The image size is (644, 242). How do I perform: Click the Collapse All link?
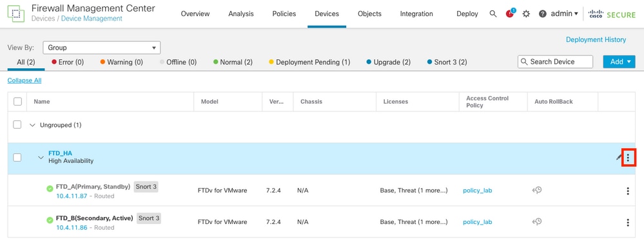(24, 80)
